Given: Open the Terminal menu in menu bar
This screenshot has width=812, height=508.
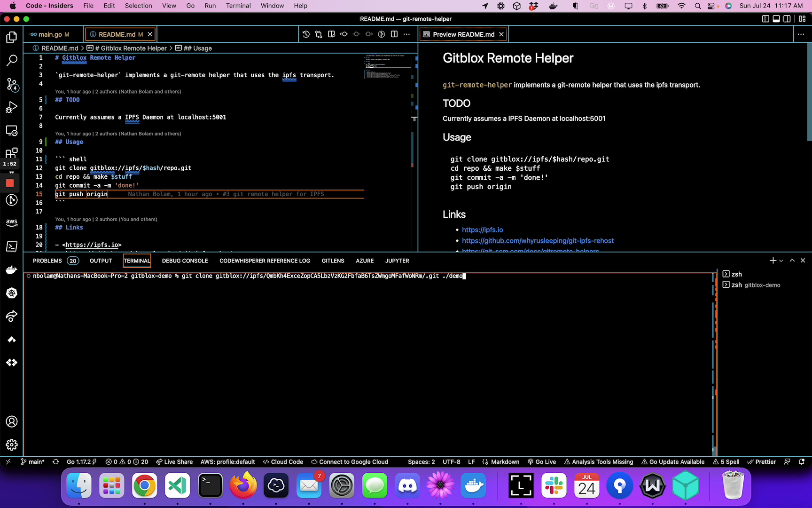Looking at the screenshot, I should coord(238,6).
